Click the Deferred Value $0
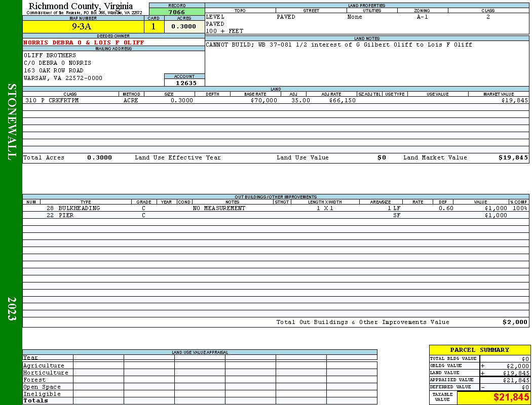Image resolution: width=532 pixels, height=405 pixels. [x=525, y=387]
